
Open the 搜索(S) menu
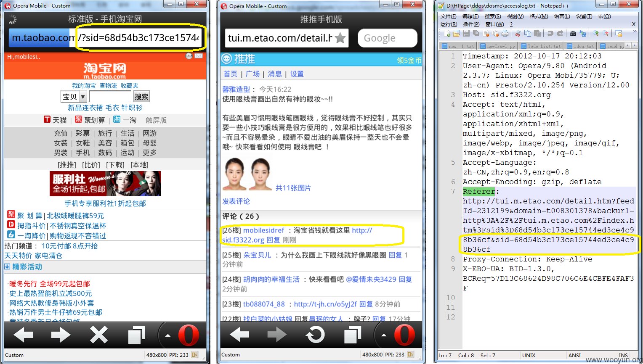(493, 16)
